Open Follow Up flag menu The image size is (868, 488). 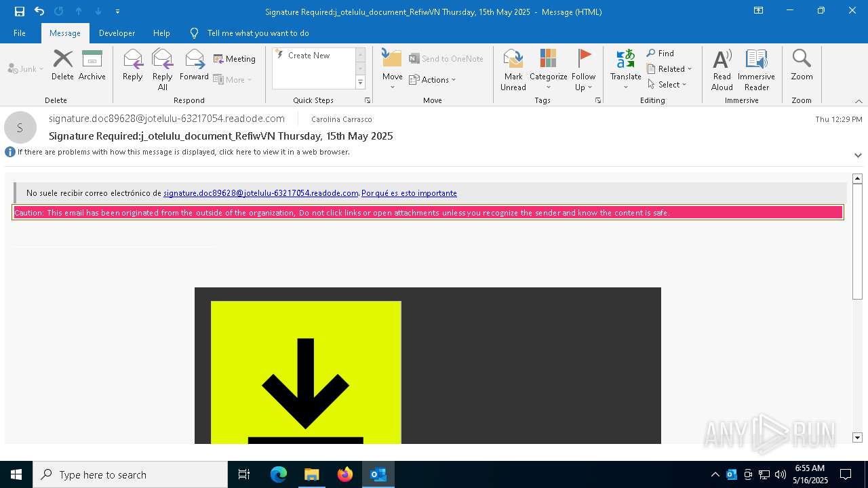click(x=583, y=69)
